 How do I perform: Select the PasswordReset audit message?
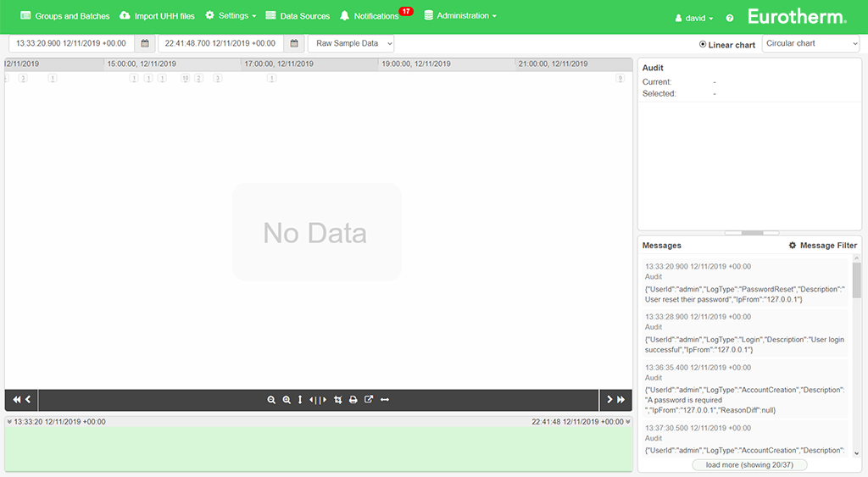point(745,283)
